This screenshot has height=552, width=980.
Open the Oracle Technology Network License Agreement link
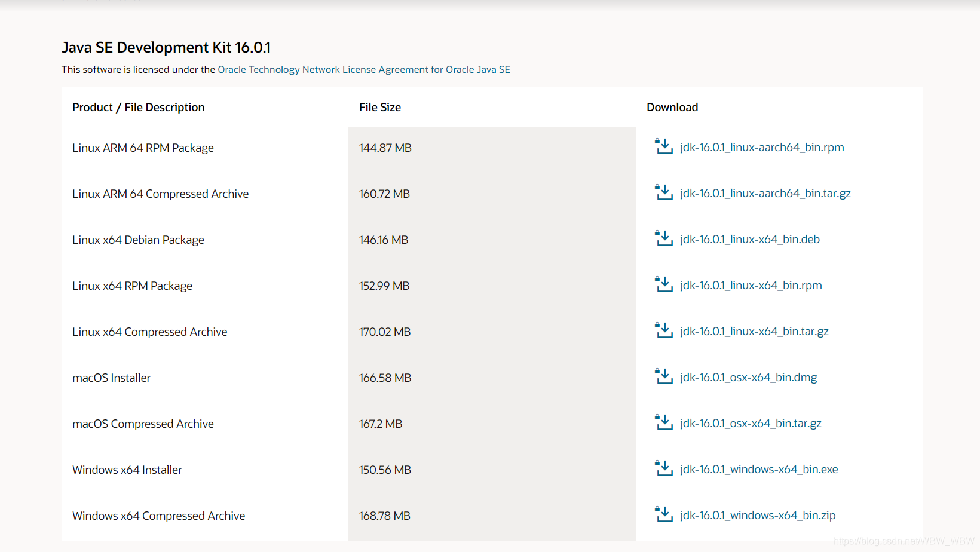pyautogui.click(x=364, y=69)
